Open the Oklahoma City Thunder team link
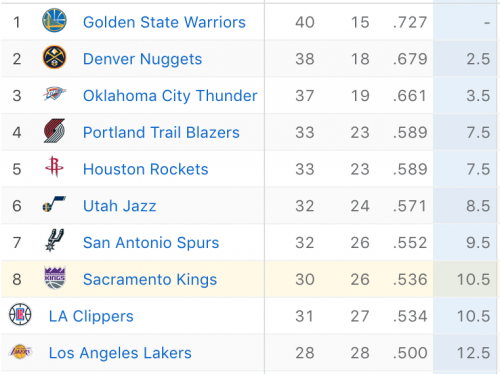Image resolution: width=500 pixels, height=374 pixels. 170,96
